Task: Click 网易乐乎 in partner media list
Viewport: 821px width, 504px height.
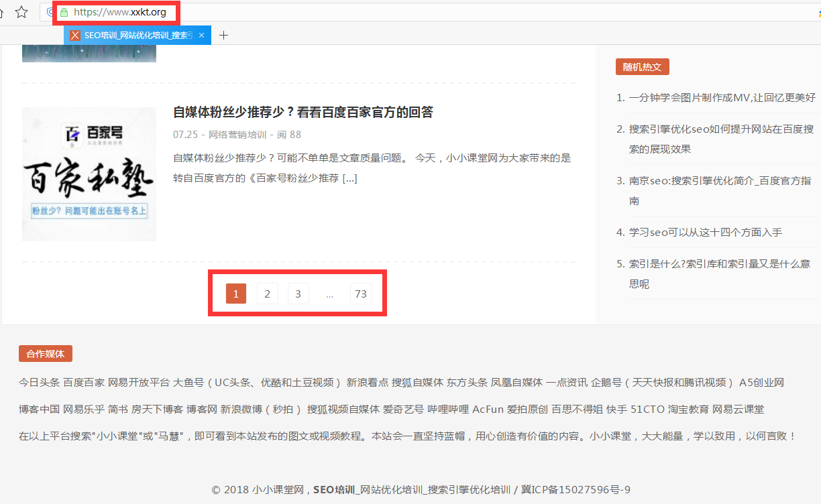Action: (84, 409)
